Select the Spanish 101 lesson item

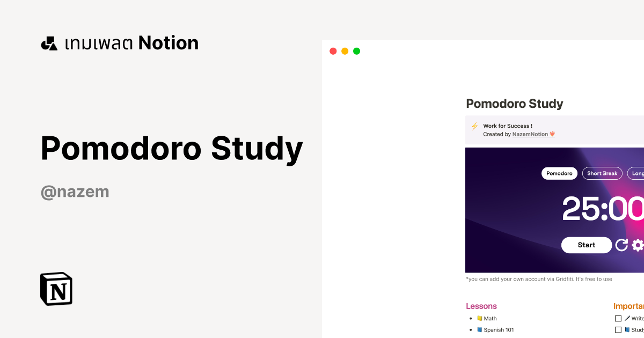pyautogui.click(x=500, y=329)
